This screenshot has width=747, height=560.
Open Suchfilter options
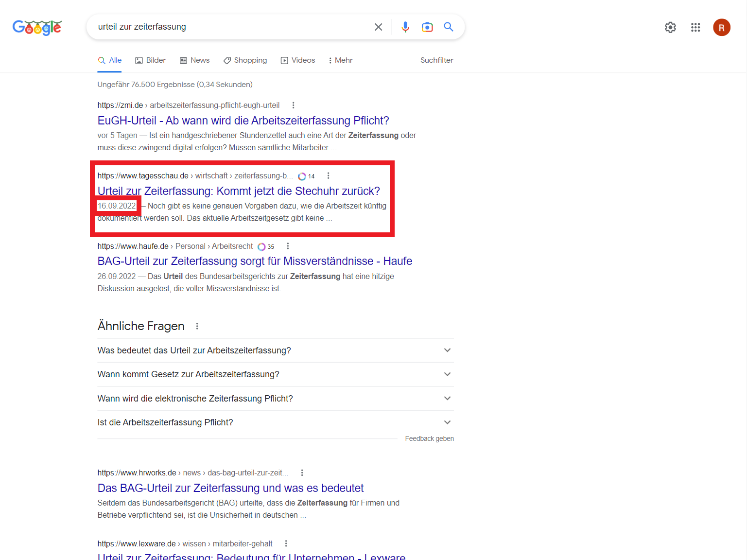pyautogui.click(x=436, y=60)
